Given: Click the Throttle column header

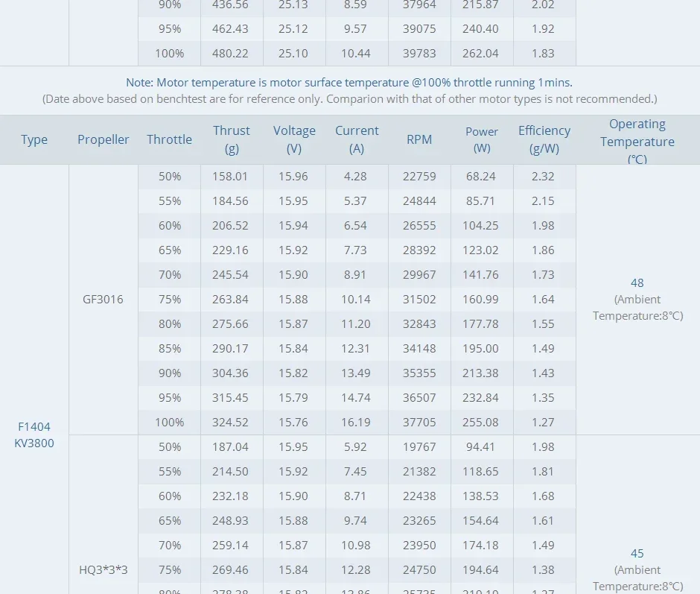Looking at the screenshot, I should point(169,139).
